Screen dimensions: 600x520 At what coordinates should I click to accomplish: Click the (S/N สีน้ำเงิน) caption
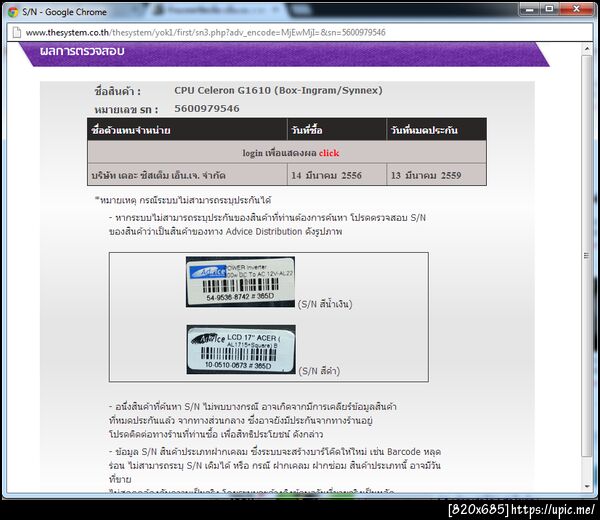click(x=325, y=304)
